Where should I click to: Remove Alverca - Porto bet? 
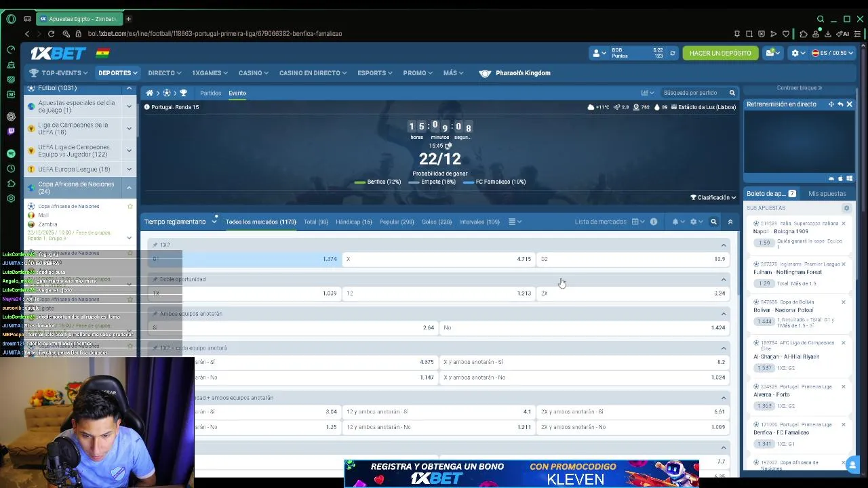(x=844, y=386)
